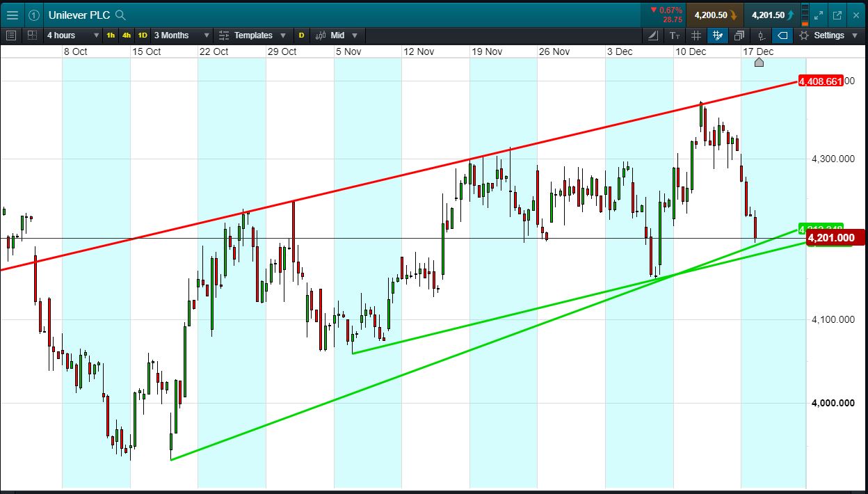Click the 4,000.000 price axis label
Viewport: 868px width, 494px height.
click(x=833, y=403)
